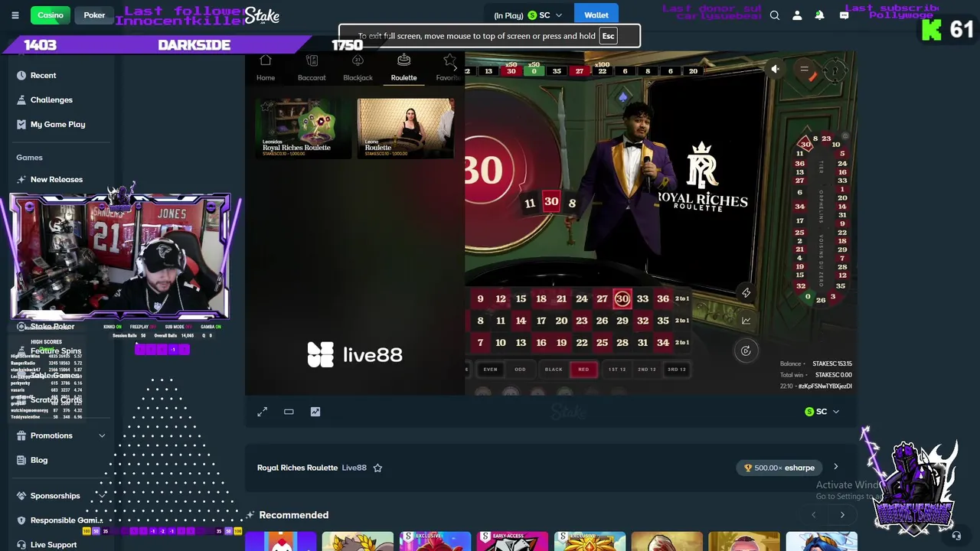Open Recent in the sidebar
This screenshot has height=551, width=980.
(x=44, y=75)
